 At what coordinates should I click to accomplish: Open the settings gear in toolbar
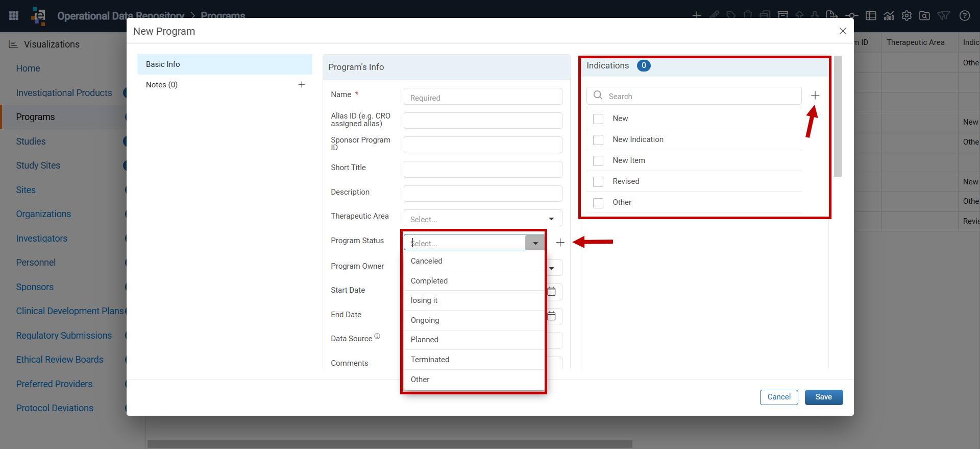(906, 16)
